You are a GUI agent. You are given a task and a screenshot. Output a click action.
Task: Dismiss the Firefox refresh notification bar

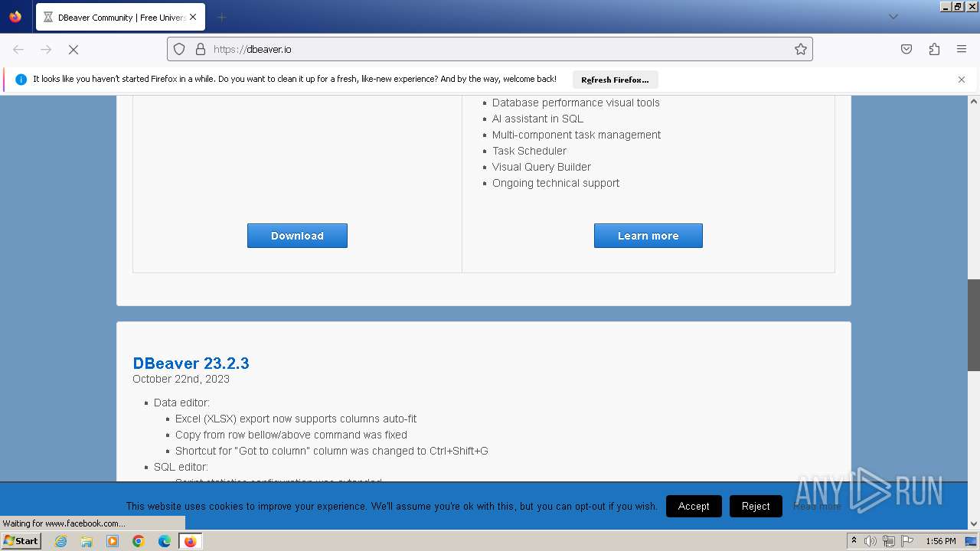(x=962, y=80)
